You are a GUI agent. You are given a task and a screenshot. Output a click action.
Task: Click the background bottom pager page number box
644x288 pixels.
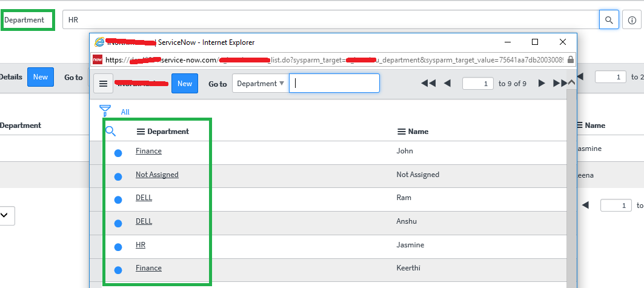coord(616,205)
